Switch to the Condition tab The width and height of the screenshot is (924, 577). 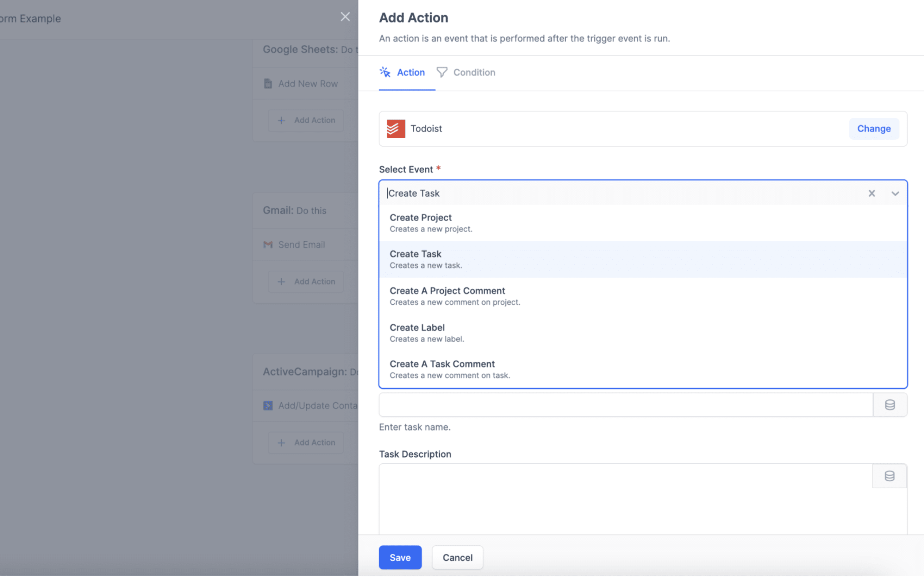coord(474,72)
